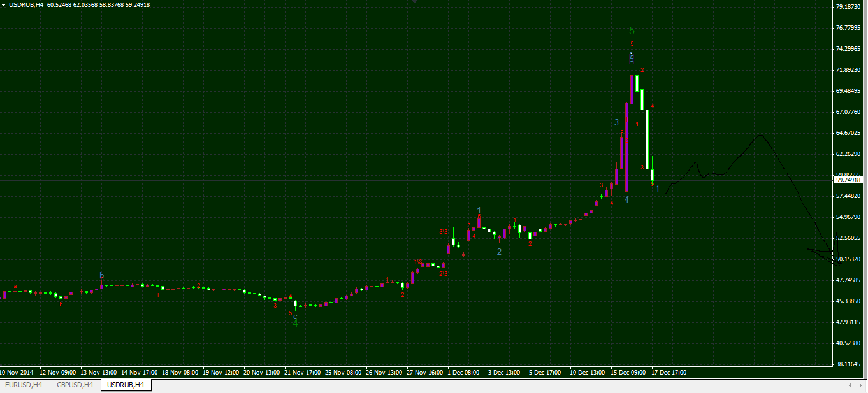The image size is (868, 393).
Task: Click the 21 Nov 17:00 time label
Action: (x=303, y=372)
